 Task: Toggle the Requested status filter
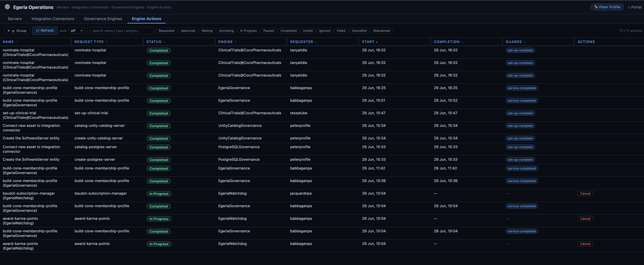coord(166,31)
